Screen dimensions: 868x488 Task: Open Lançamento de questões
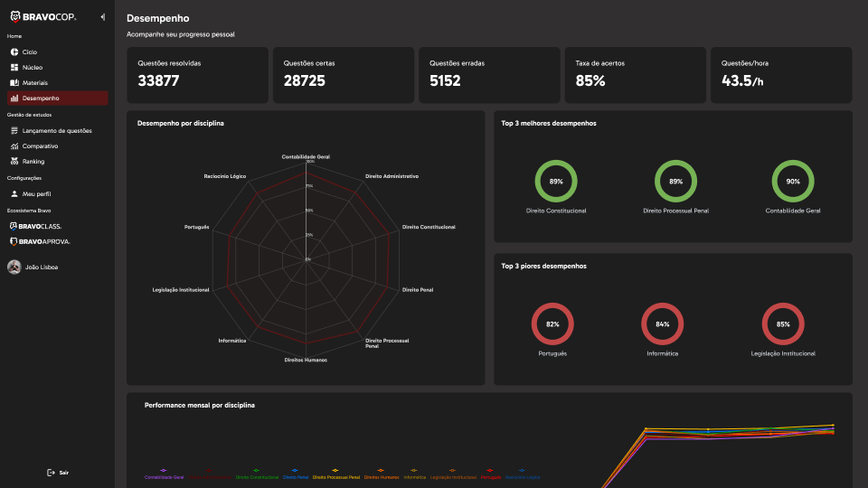(x=57, y=130)
